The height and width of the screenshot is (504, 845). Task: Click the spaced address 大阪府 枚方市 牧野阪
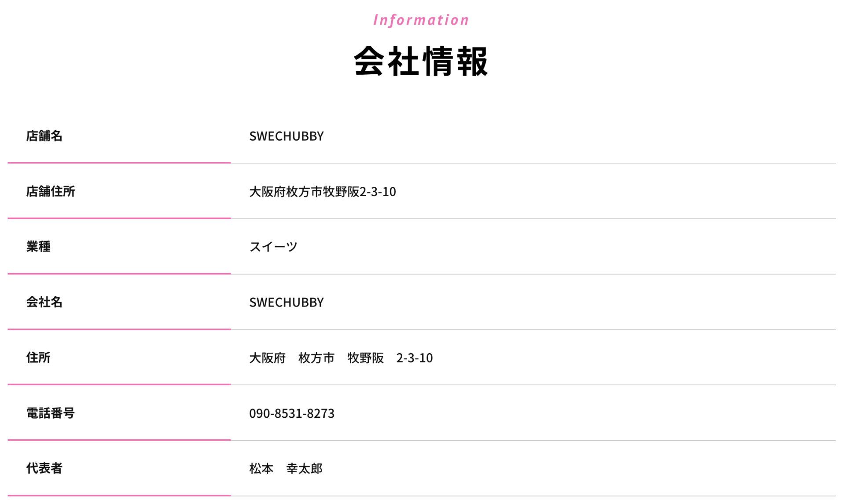[316, 358]
